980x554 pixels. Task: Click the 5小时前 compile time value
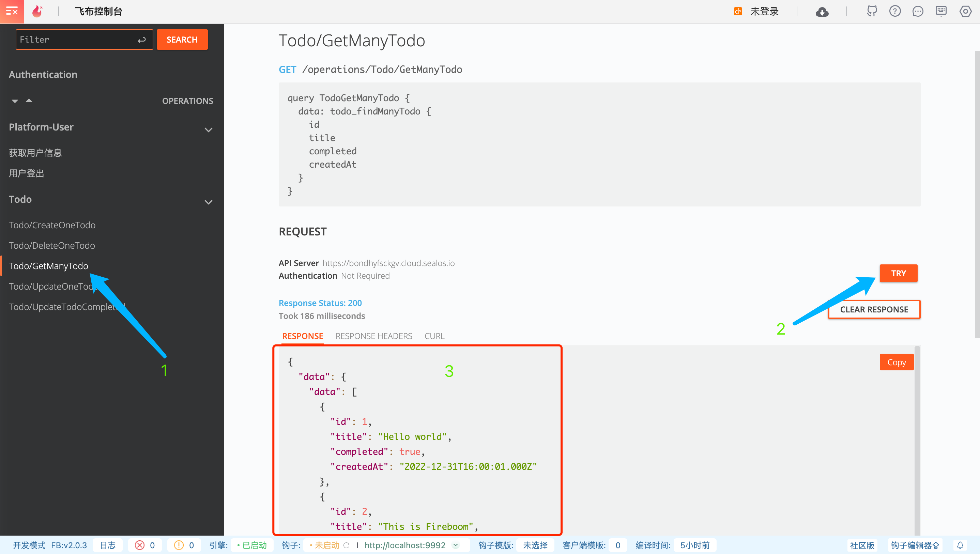[695, 545]
